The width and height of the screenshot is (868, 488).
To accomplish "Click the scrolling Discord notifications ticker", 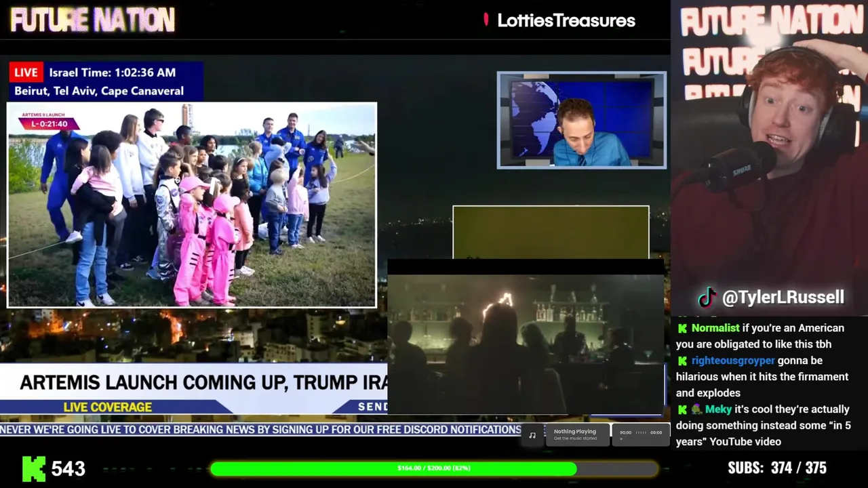I will click(261, 430).
